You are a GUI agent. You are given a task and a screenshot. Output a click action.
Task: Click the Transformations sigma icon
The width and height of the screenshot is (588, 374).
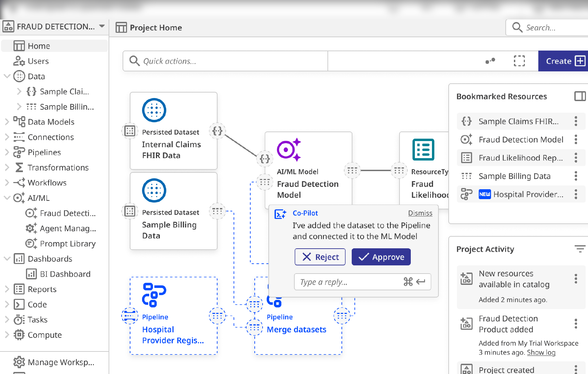point(19,167)
